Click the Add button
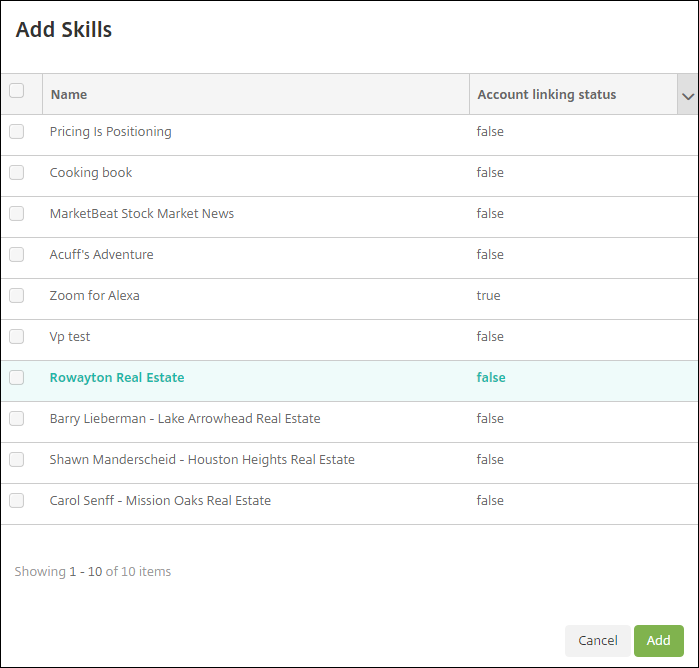Viewport: 699px width, 668px height. 658,641
